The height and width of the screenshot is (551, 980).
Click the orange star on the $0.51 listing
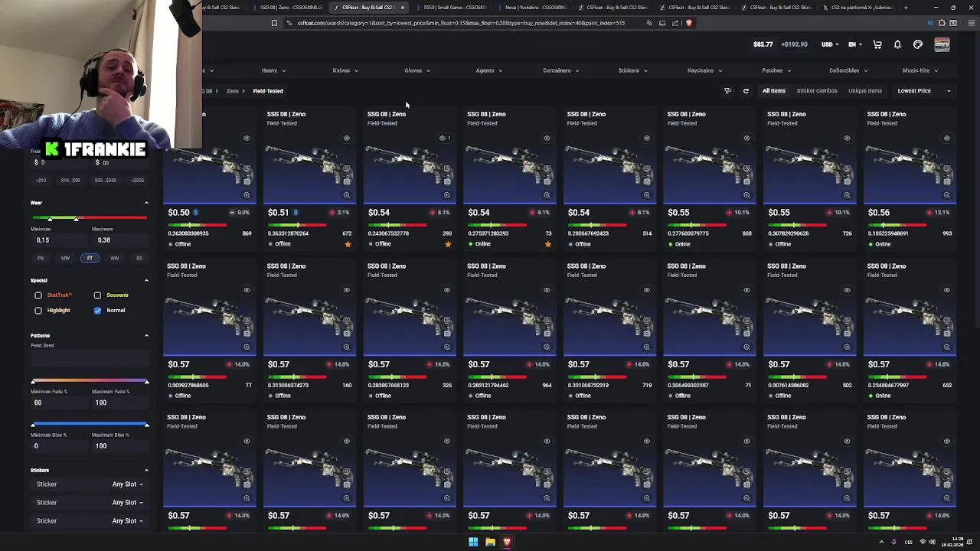click(x=348, y=244)
